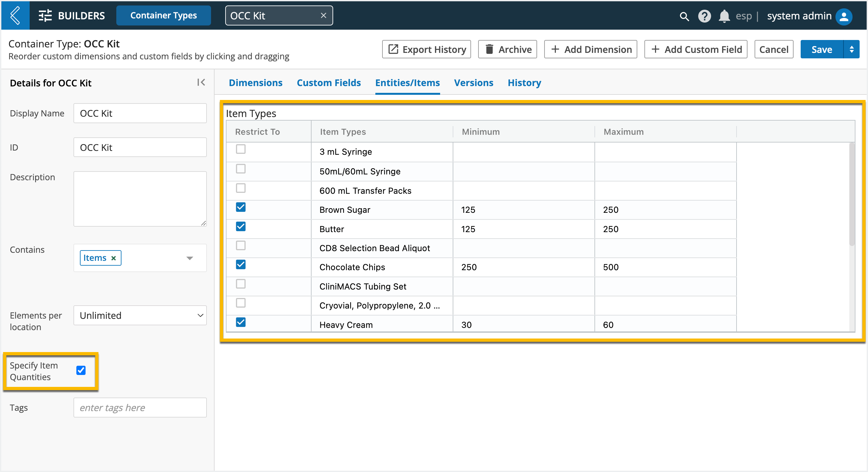This screenshot has height=472, width=868.
Task: Click the back chevron icon
Action: pyautogui.click(x=15, y=15)
